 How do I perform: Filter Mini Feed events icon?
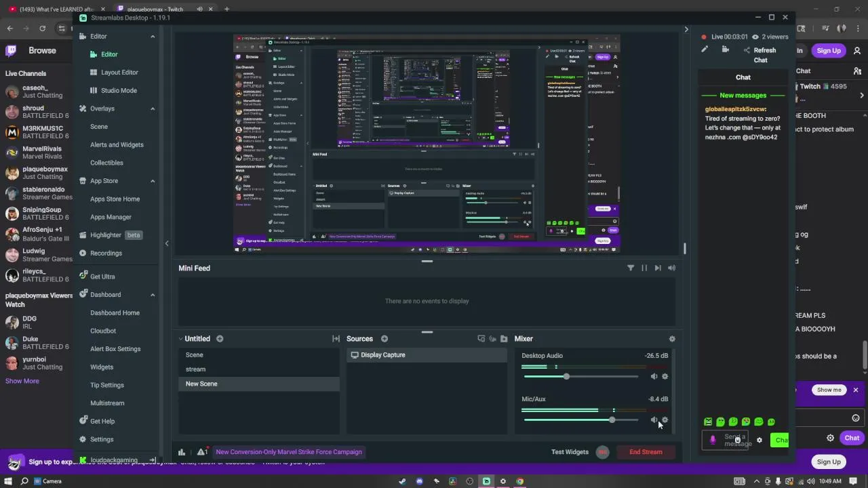(x=631, y=268)
